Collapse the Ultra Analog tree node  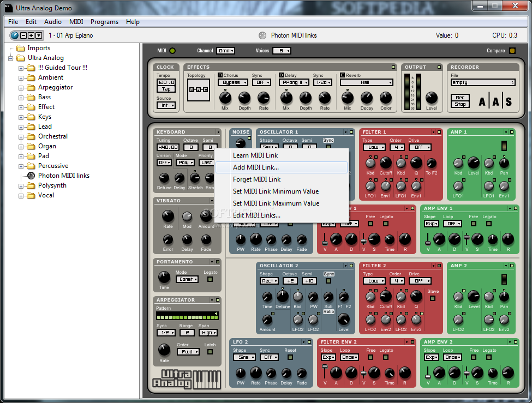click(x=10, y=58)
